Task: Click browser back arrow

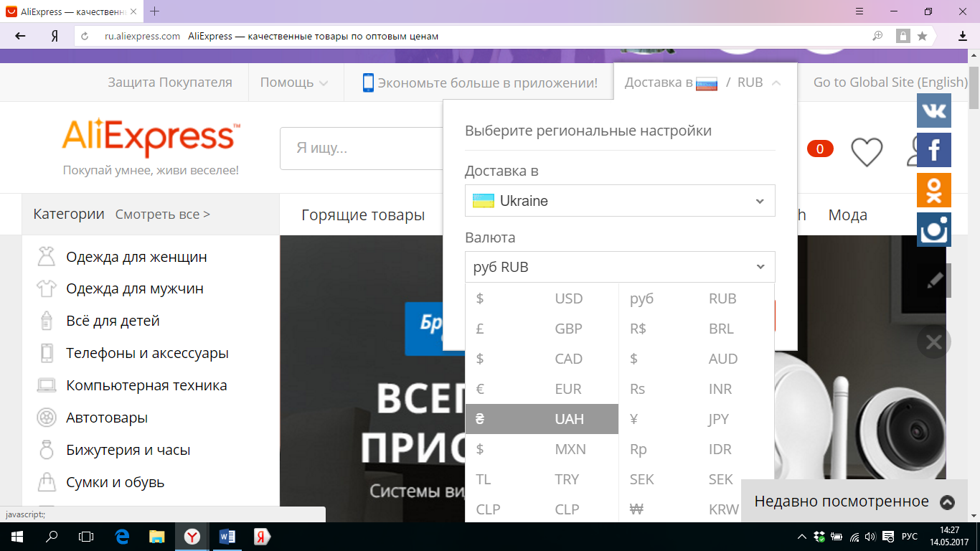Action: pyautogui.click(x=20, y=36)
